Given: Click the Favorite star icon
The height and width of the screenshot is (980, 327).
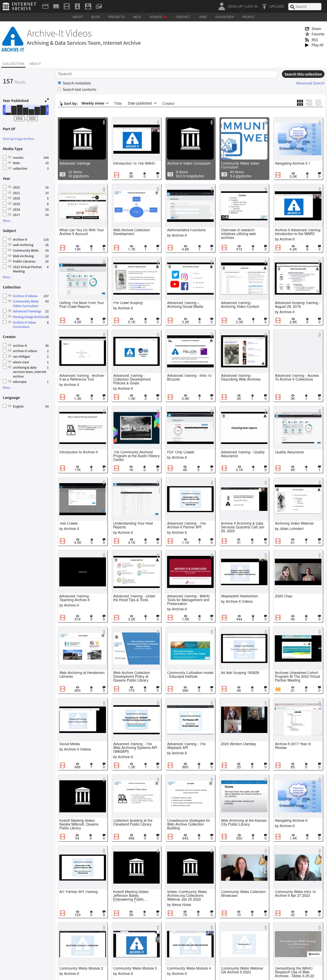Looking at the screenshot, I should pyautogui.click(x=307, y=34).
